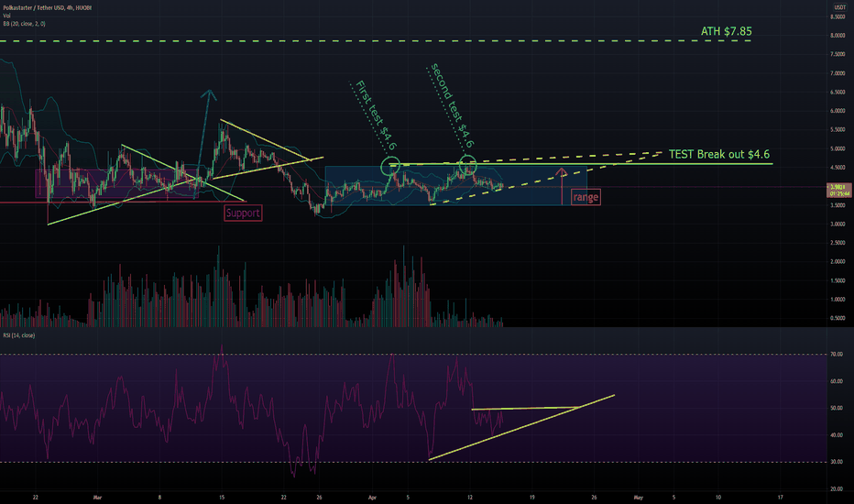
Task: Click the 17 date label on time axis
Action: tap(780, 498)
